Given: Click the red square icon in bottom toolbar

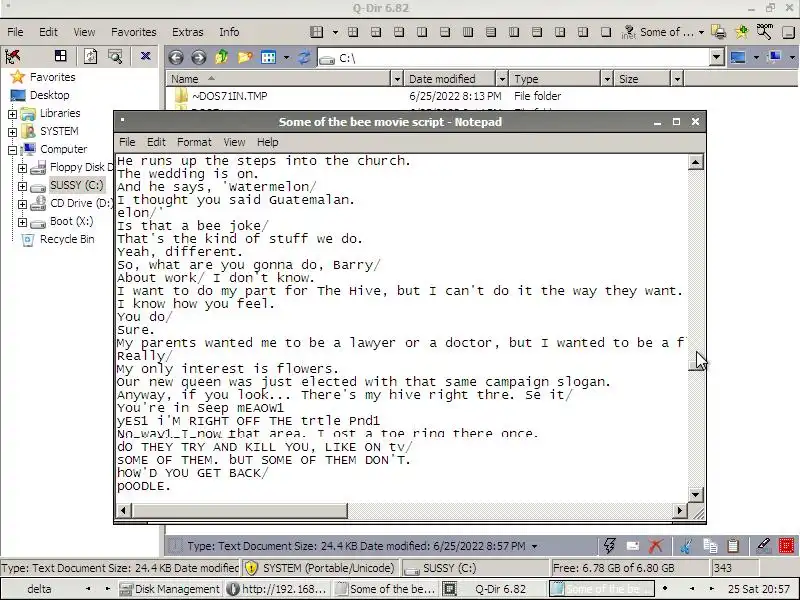Looking at the screenshot, I should click(x=786, y=545).
